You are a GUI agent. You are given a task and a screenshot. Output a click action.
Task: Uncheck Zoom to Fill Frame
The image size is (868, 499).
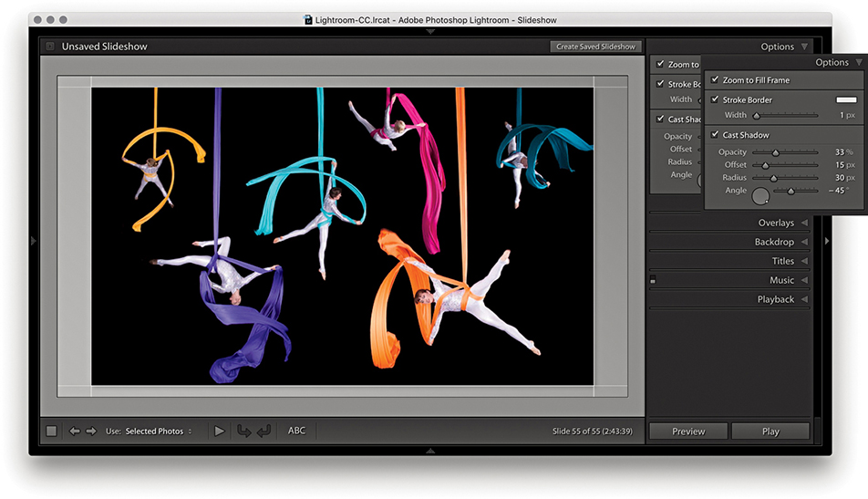click(x=716, y=80)
